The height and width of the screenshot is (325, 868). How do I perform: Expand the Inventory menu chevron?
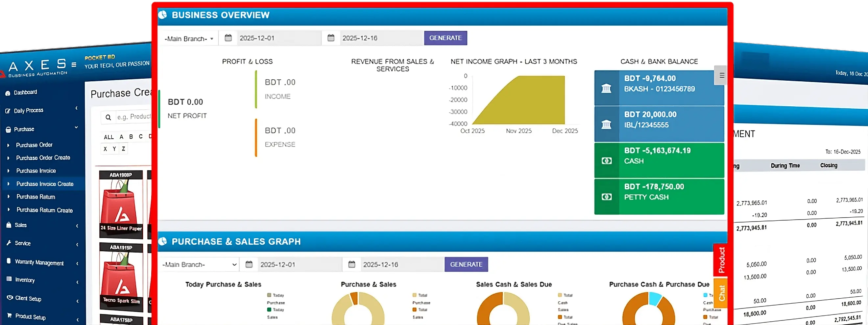(78, 282)
